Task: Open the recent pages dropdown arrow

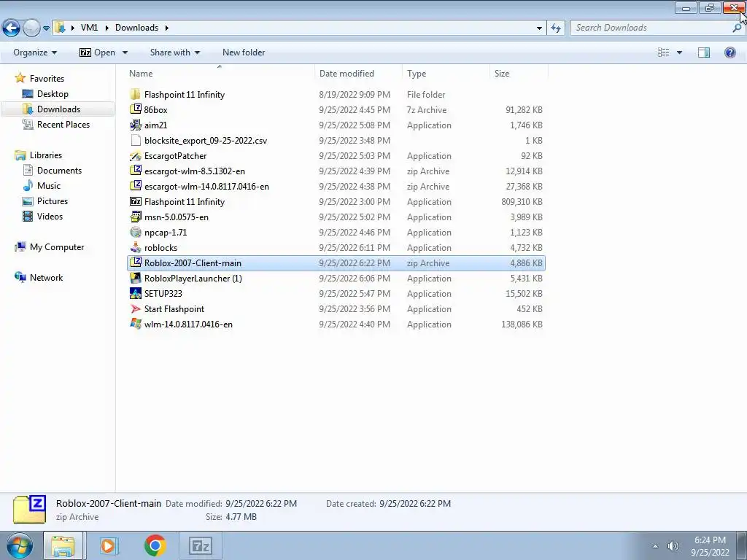Action: pos(46,28)
